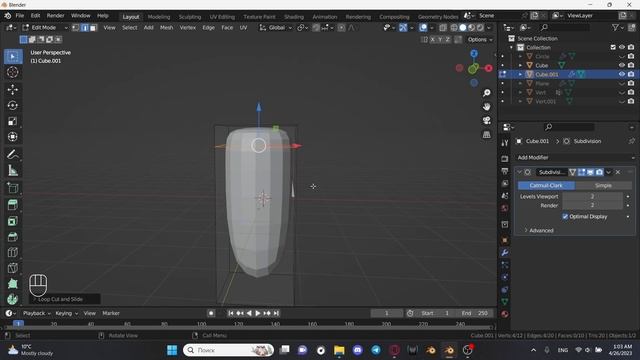
Task: Select the Poly Build tool
Action: click(13, 284)
